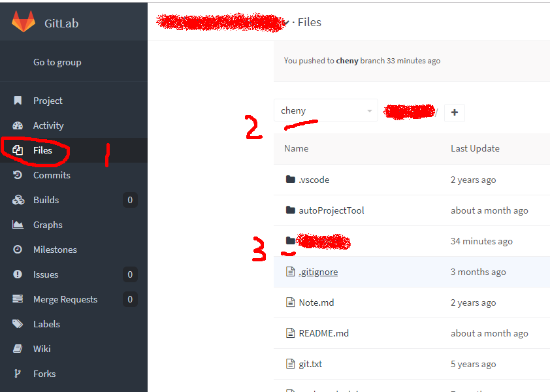Viewport: 550px width, 392px height.
Task: Click the Activity dashboard icon
Action: point(18,125)
